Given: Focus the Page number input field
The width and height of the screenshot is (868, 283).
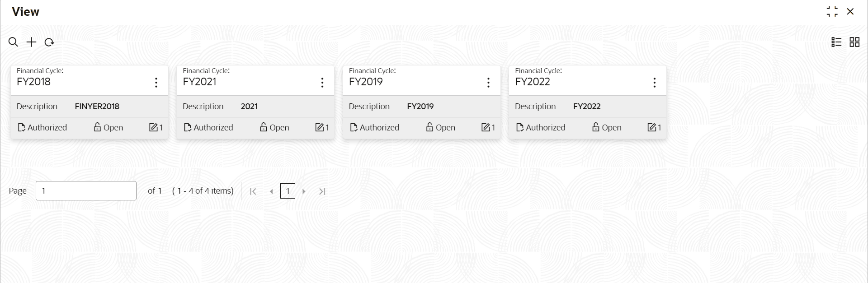Looking at the screenshot, I should click(x=86, y=190).
